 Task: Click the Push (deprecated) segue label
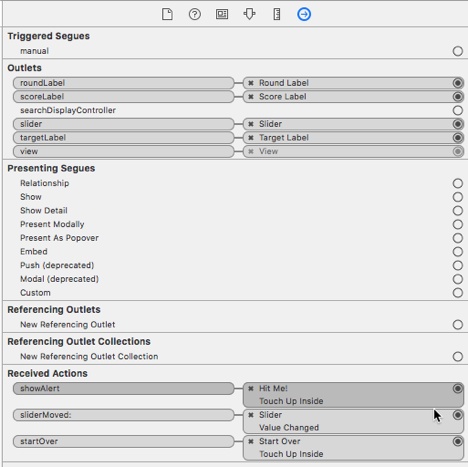[57, 265]
